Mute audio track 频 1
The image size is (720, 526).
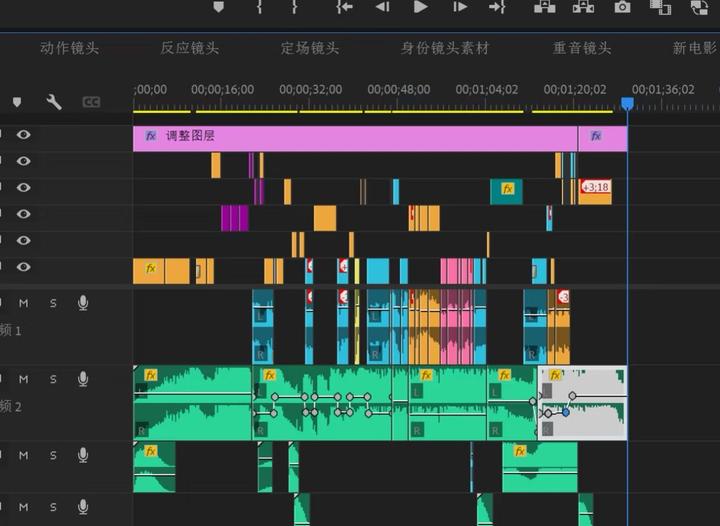coord(23,302)
